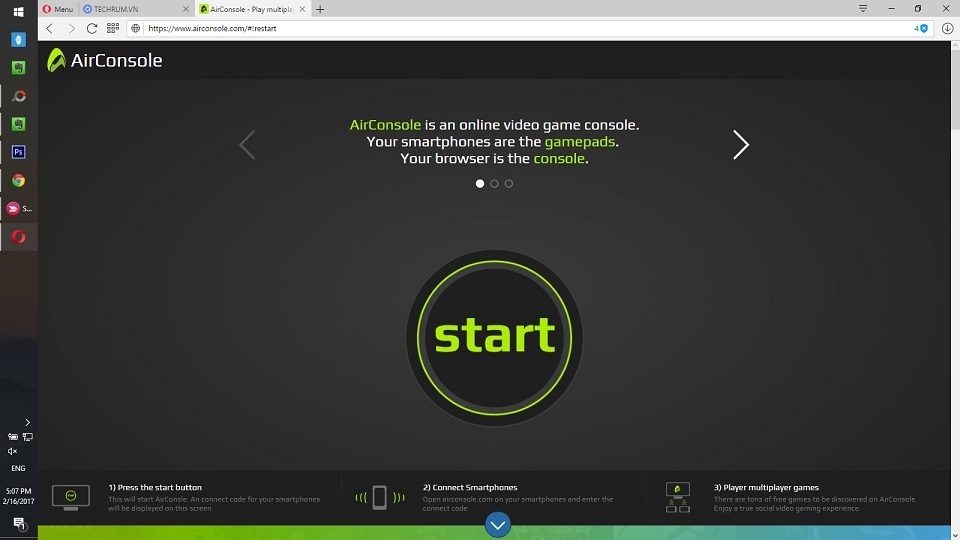The height and width of the screenshot is (540, 960).
Task: Click the browser forward button
Action: pyautogui.click(x=71, y=28)
